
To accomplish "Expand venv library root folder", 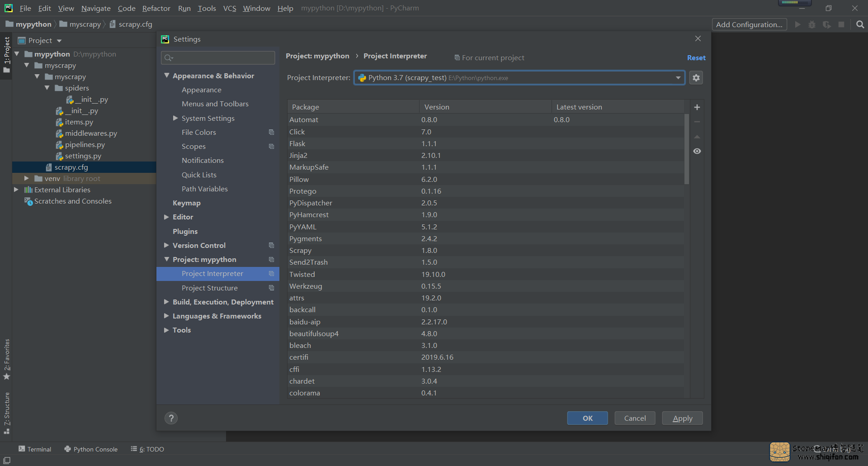I will click(x=27, y=179).
